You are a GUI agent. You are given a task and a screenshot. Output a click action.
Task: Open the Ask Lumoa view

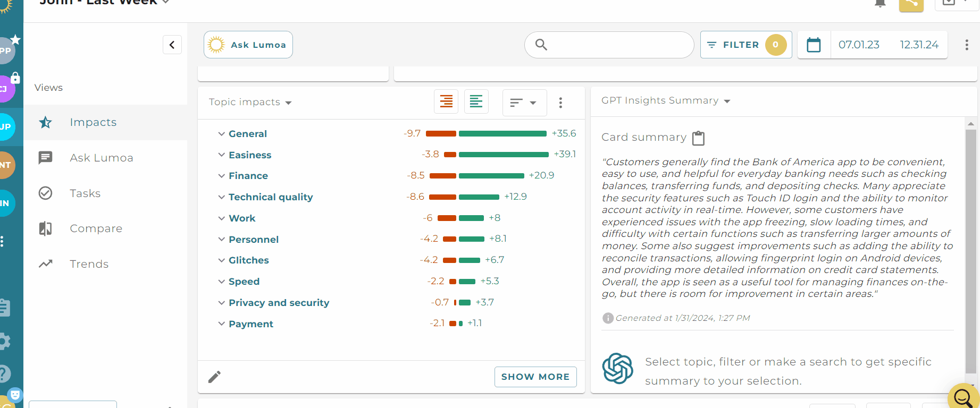click(x=105, y=158)
